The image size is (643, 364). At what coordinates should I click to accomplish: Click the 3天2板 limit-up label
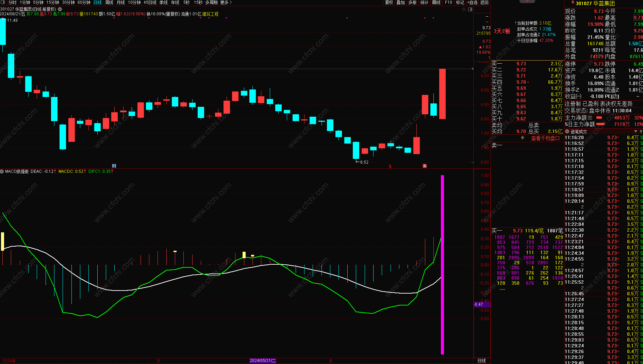tap(502, 31)
